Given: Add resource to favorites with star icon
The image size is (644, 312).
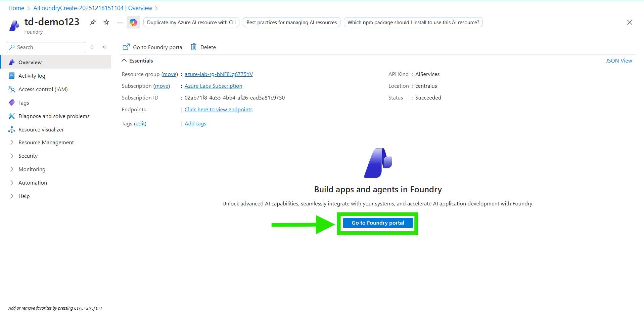Looking at the screenshot, I should [106, 22].
